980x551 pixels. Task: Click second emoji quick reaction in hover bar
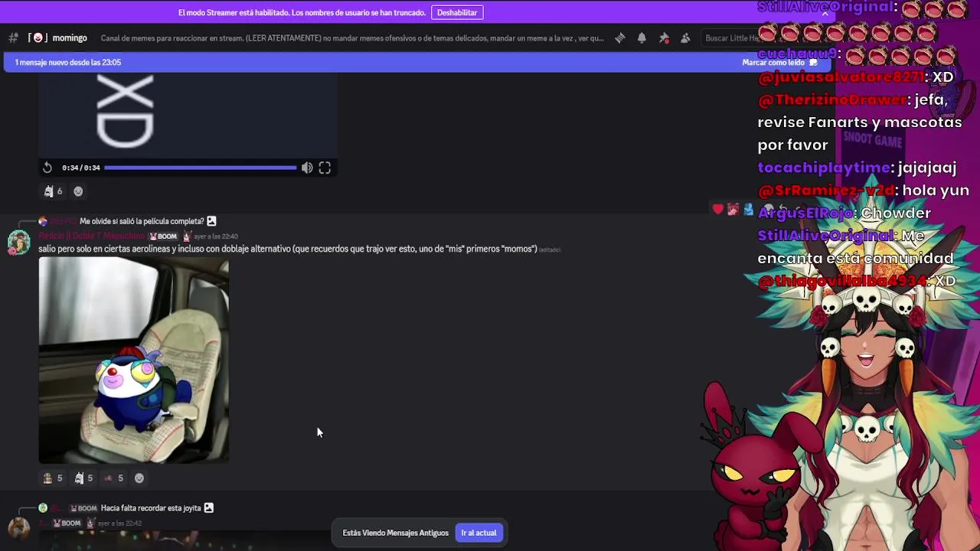[x=733, y=209]
